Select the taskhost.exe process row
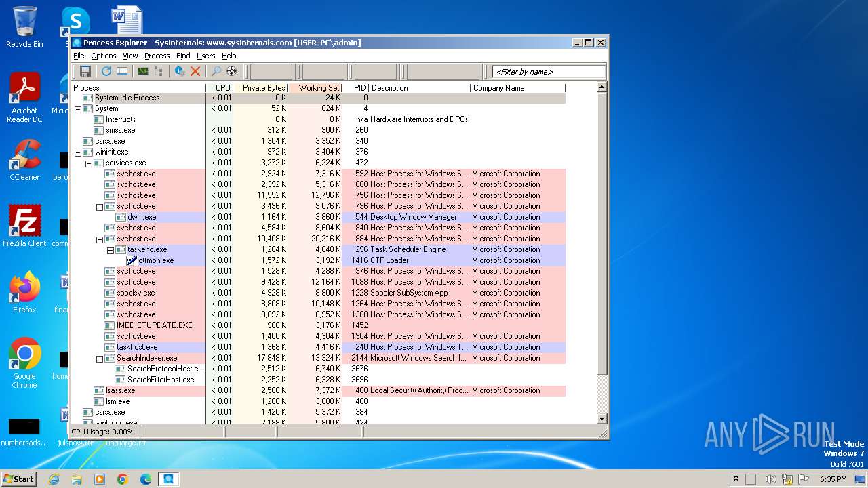Screen dimensions: 868x488 (x=318, y=347)
